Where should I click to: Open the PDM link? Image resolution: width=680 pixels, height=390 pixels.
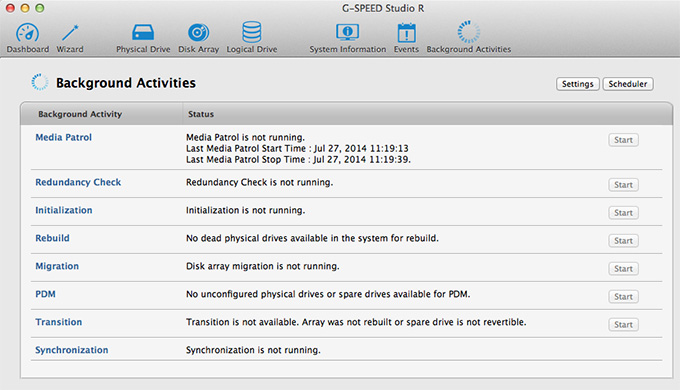pos(46,294)
